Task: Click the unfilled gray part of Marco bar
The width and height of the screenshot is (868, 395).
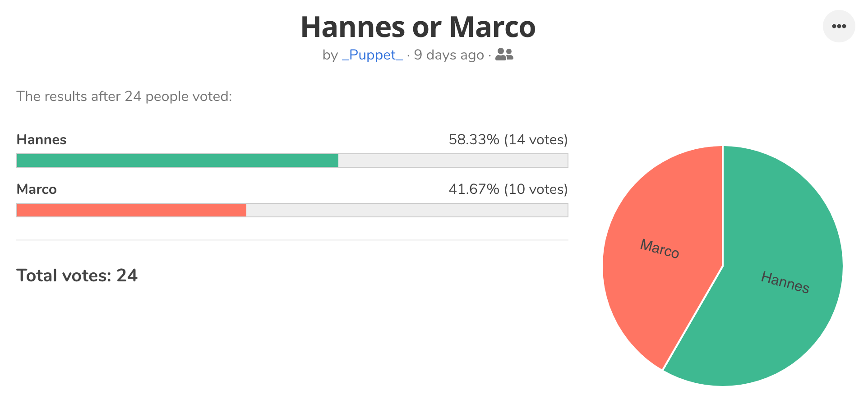Action: tap(407, 210)
